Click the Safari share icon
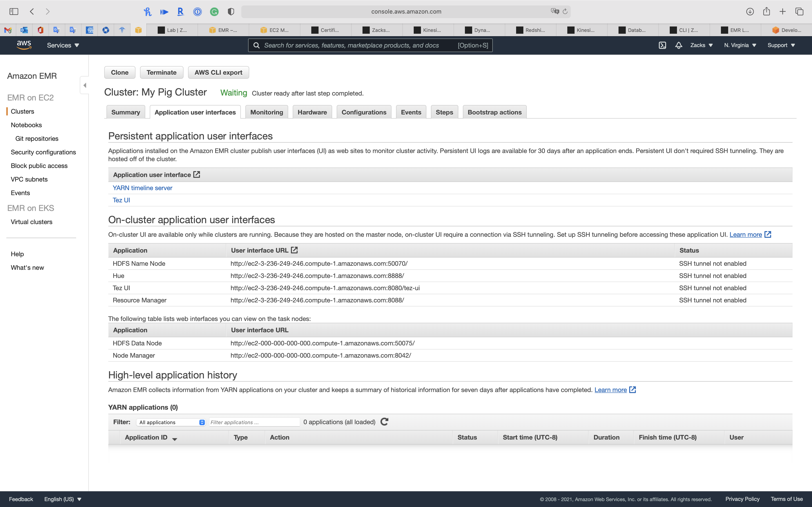812x507 pixels. pyautogui.click(x=766, y=11)
